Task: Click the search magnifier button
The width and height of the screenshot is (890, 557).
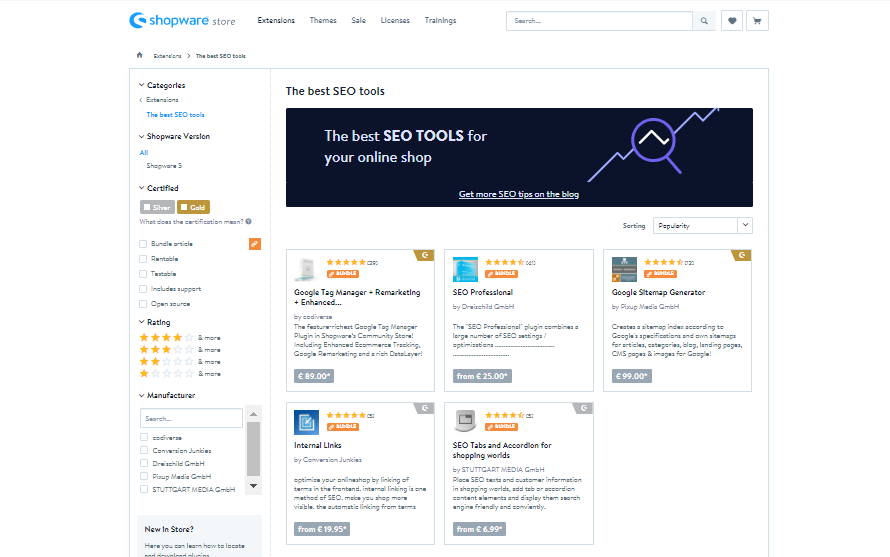Action: (704, 21)
